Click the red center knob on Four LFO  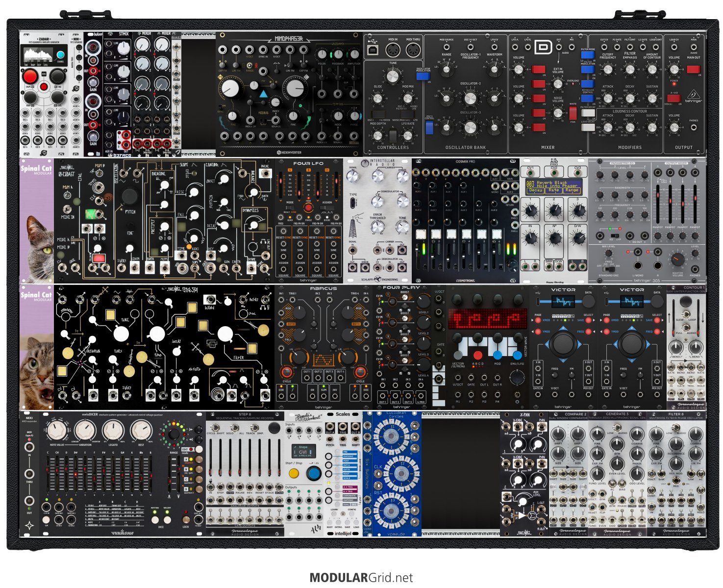pyautogui.click(x=308, y=208)
